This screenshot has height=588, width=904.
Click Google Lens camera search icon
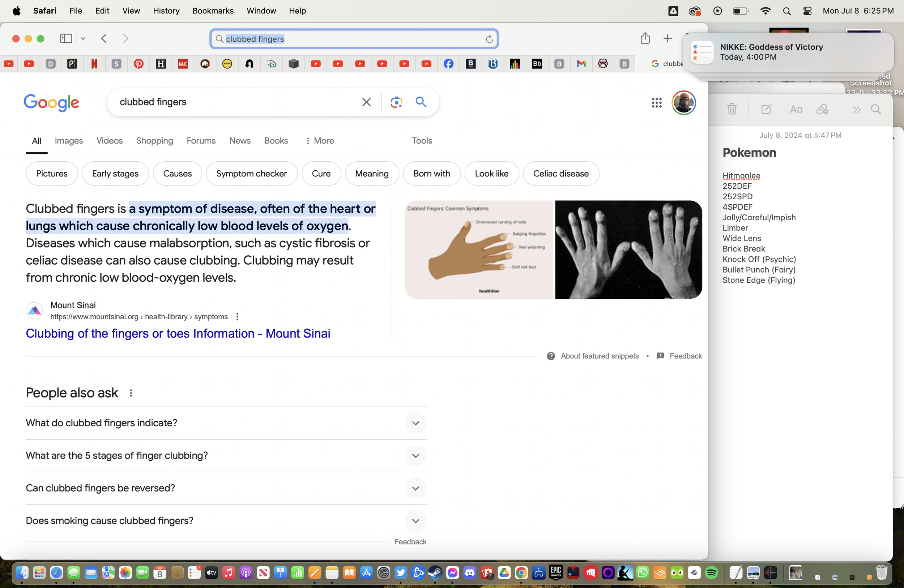coord(396,102)
